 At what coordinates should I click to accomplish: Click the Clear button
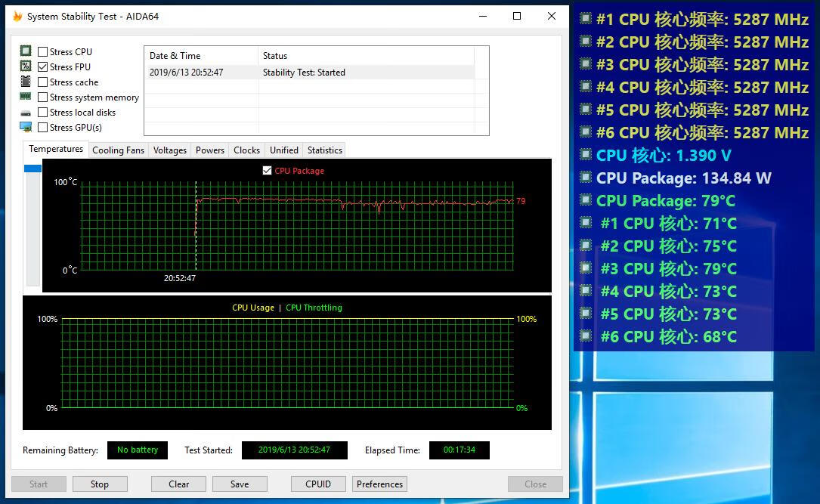pyautogui.click(x=179, y=484)
